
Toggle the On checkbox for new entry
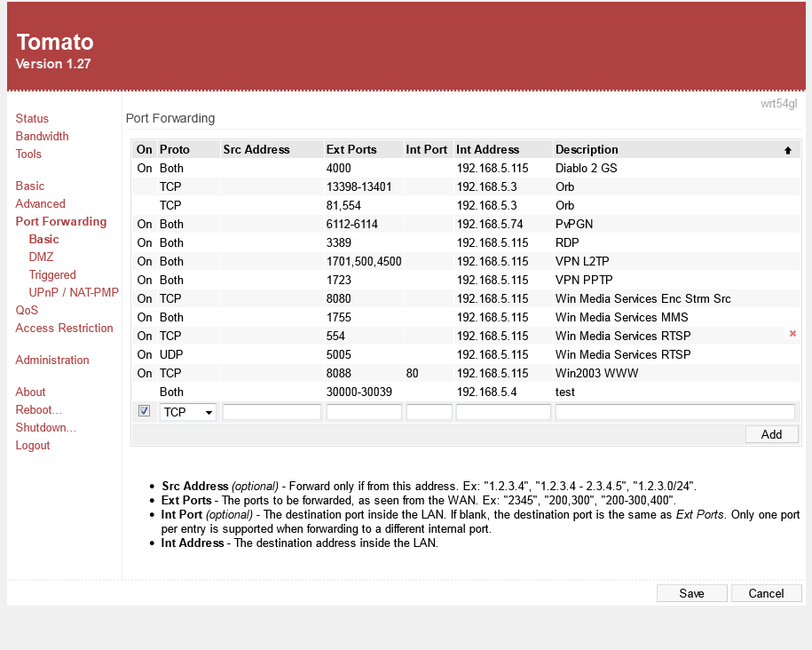[145, 411]
